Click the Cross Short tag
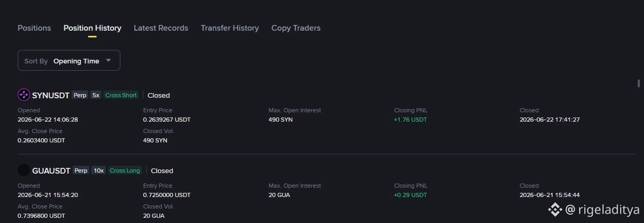This screenshot has height=223, width=644. click(121, 95)
